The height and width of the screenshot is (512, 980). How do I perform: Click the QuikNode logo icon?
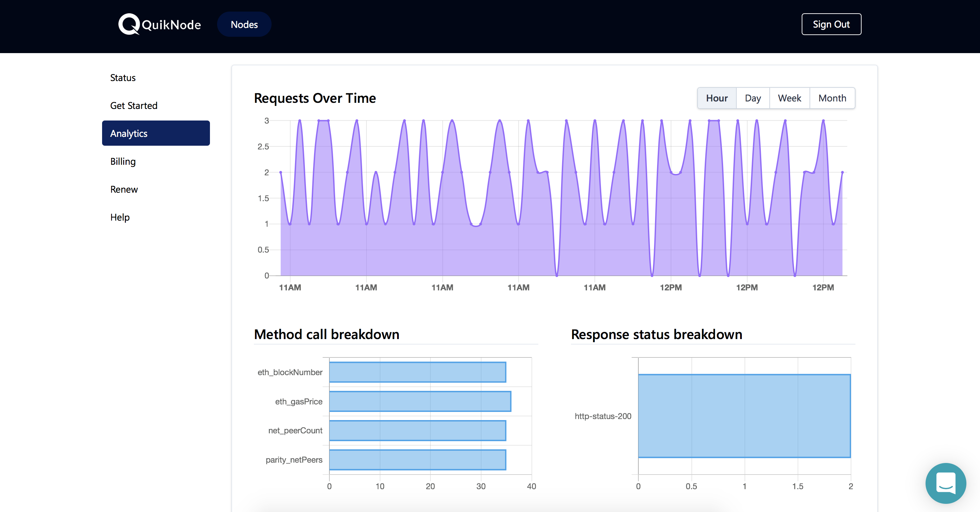(x=129, y=25)
